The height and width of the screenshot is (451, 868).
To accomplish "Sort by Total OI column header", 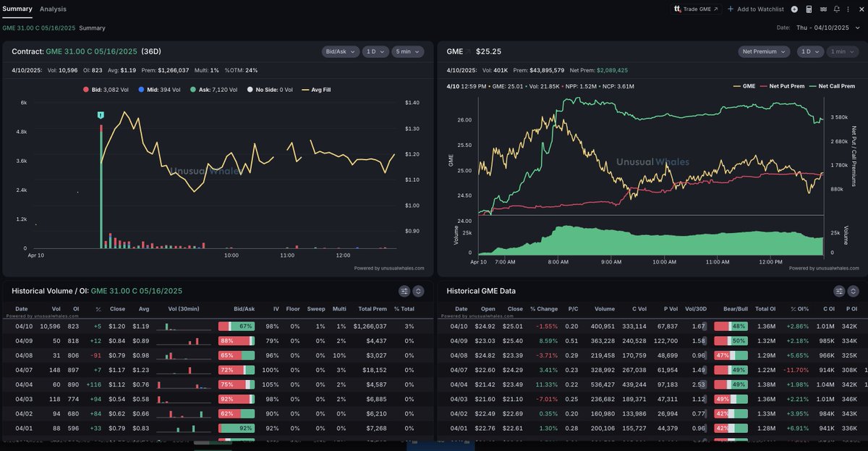I will pyautogui.click(x=765, y=309).
